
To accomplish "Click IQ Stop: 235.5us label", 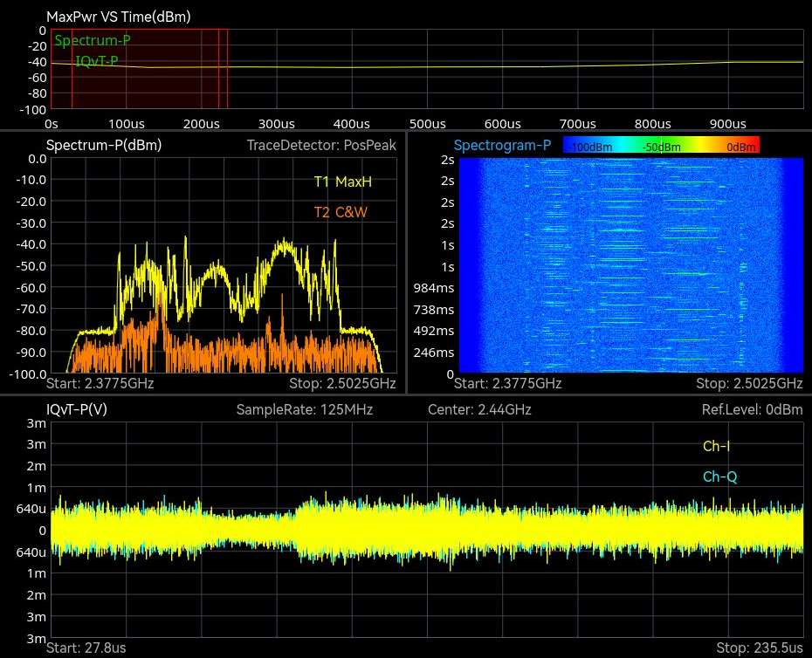I will click(x=760, y=648).
